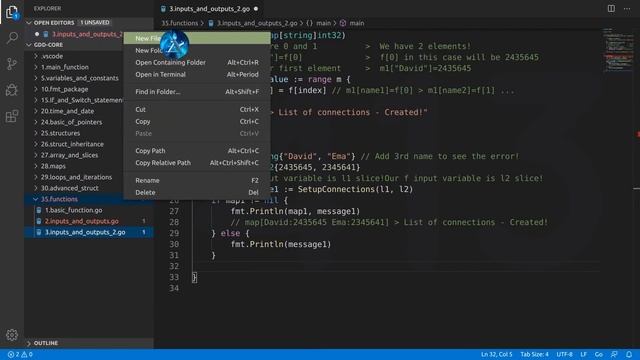The height and width of the screenshot is (360, 640).
Task: Choose New File from the context menu
Action: (x=197, y=38)
